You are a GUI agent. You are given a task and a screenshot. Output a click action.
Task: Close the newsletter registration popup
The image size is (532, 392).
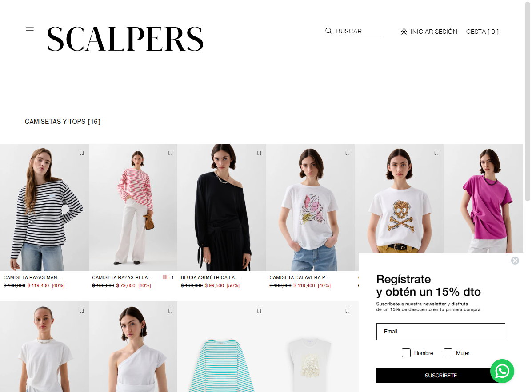coord(515,261)
